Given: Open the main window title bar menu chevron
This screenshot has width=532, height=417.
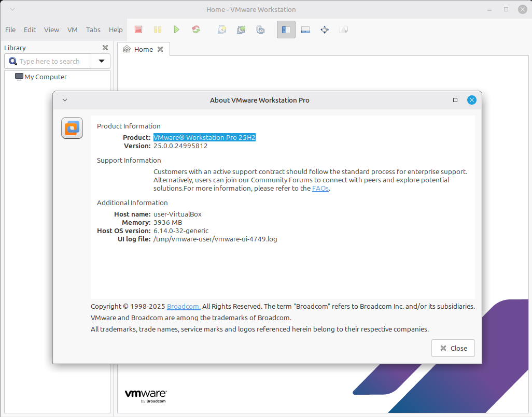Looking at the screenshot, I should pyautogui.click(x=12, y=9).
